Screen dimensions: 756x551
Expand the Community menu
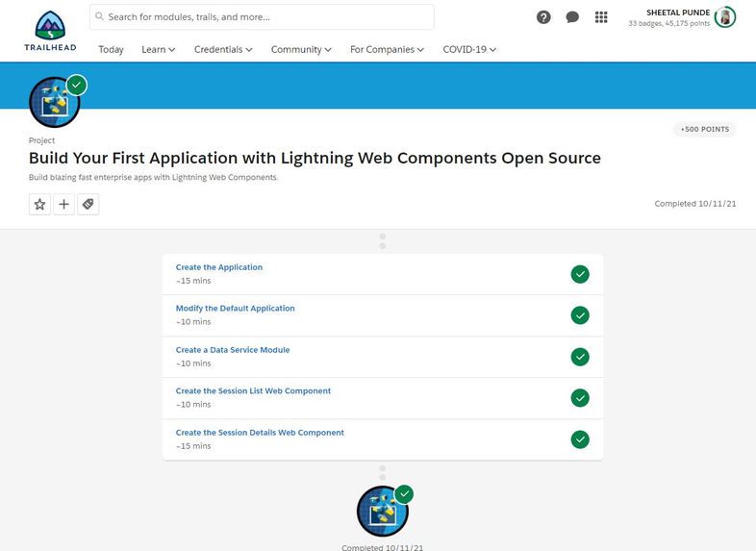(x=301, y=49)
